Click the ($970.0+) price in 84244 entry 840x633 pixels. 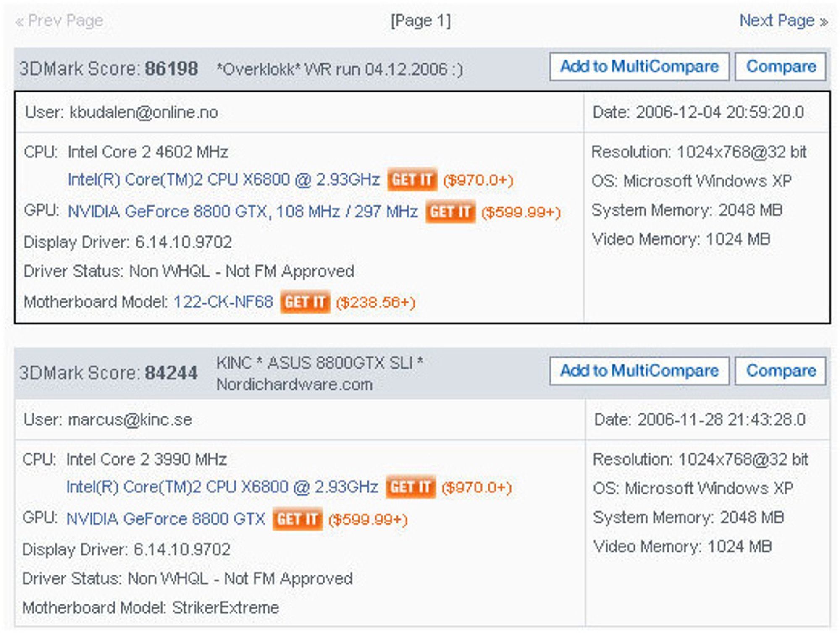point(476,488)
